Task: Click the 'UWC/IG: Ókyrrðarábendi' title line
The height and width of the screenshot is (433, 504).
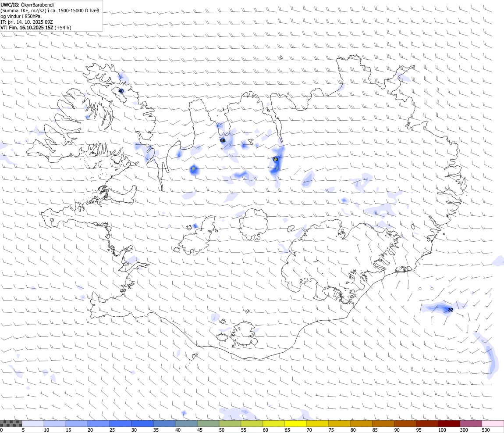Action: coord(27,5)
